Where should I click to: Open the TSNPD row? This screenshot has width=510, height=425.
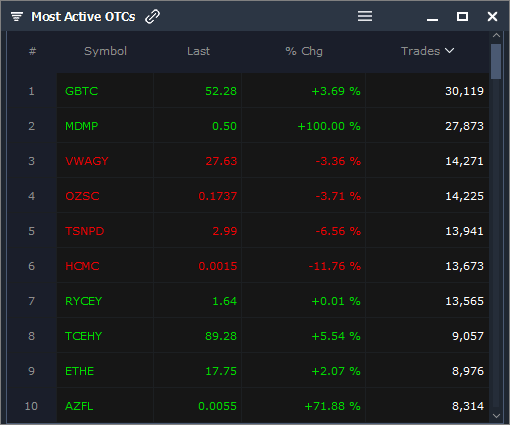tap(273, 231)
